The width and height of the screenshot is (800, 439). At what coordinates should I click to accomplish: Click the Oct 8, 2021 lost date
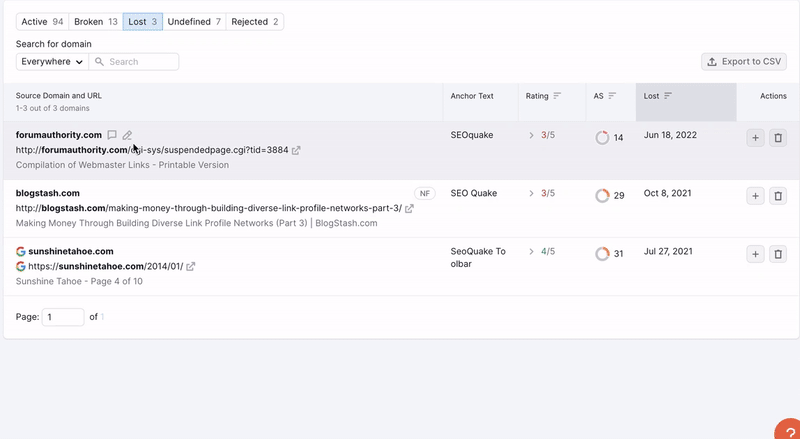[x=667, y=193]
